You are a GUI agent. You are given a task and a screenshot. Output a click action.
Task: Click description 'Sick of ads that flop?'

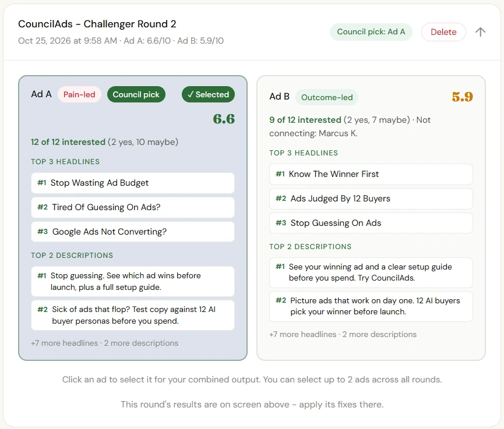[x=133, y=315]
